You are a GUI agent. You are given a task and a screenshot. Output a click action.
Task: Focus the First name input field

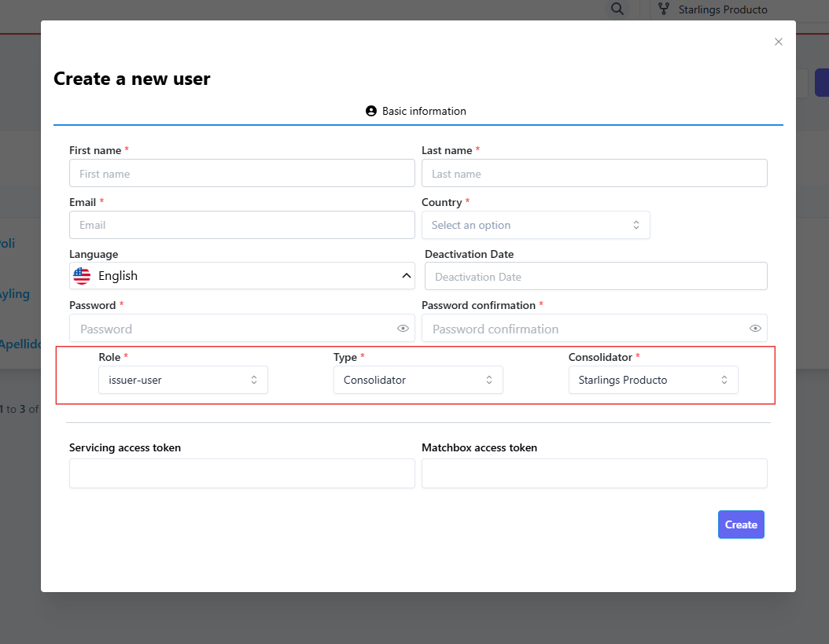241,174
